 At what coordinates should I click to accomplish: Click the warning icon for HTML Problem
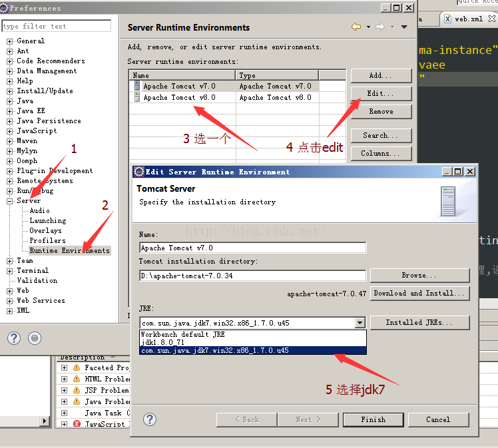pos(77,379)
